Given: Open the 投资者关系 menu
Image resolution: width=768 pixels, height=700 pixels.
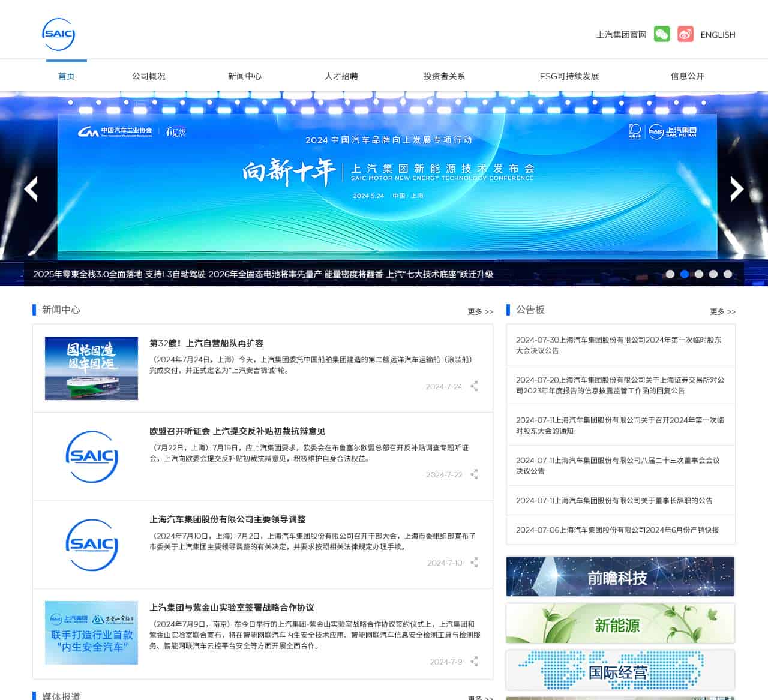Looking at the screenshot, I should click(x=444, y=76).
